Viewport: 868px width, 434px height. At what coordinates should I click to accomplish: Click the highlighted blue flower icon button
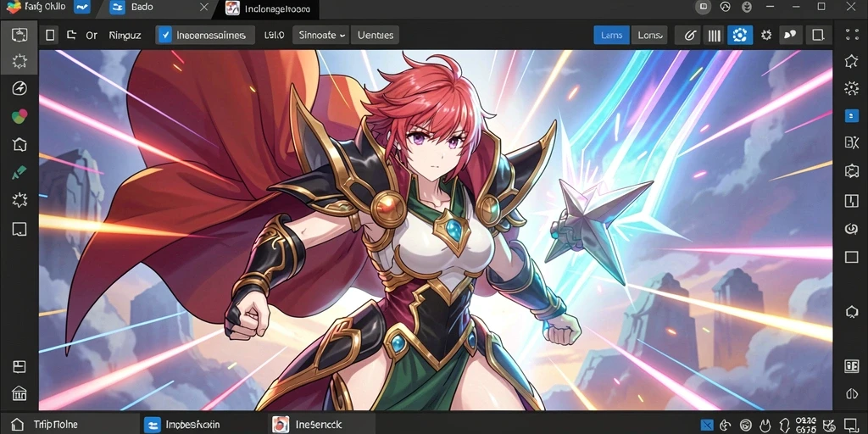(739, 36)
